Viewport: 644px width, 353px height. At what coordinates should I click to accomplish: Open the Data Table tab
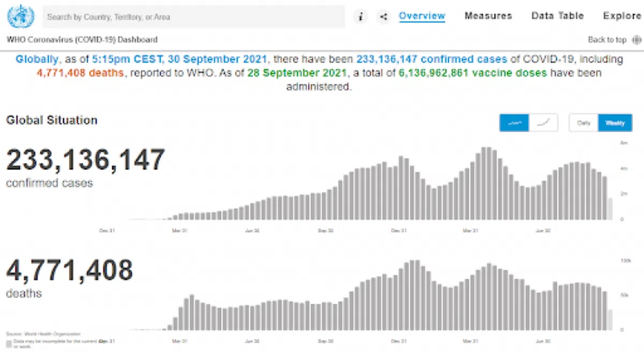point(557,16)
